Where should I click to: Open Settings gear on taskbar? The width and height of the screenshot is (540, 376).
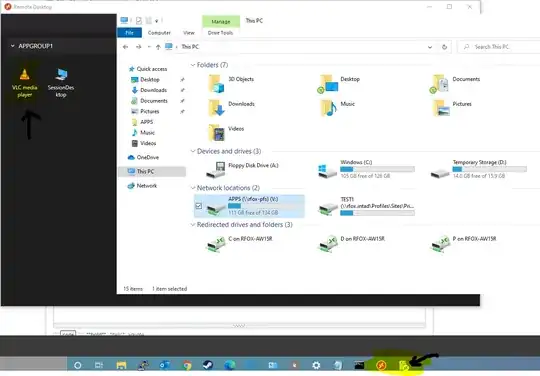(x=316, y=365)
